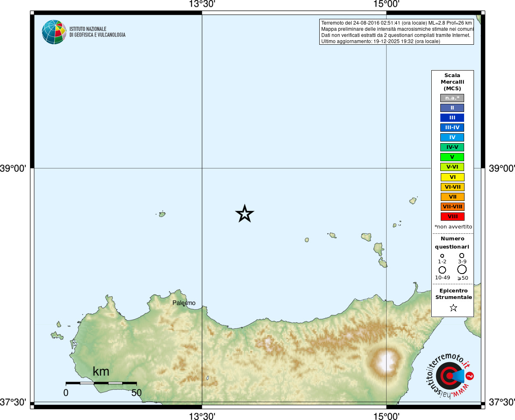Click the gray n.a.* legend swatch
Screen dimensions: 515x420
452,98
